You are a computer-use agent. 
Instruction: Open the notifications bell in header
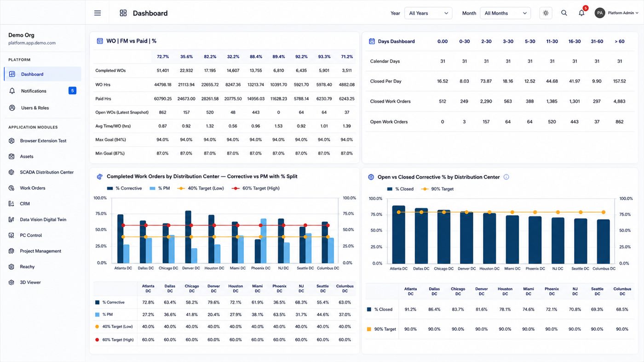581,13
